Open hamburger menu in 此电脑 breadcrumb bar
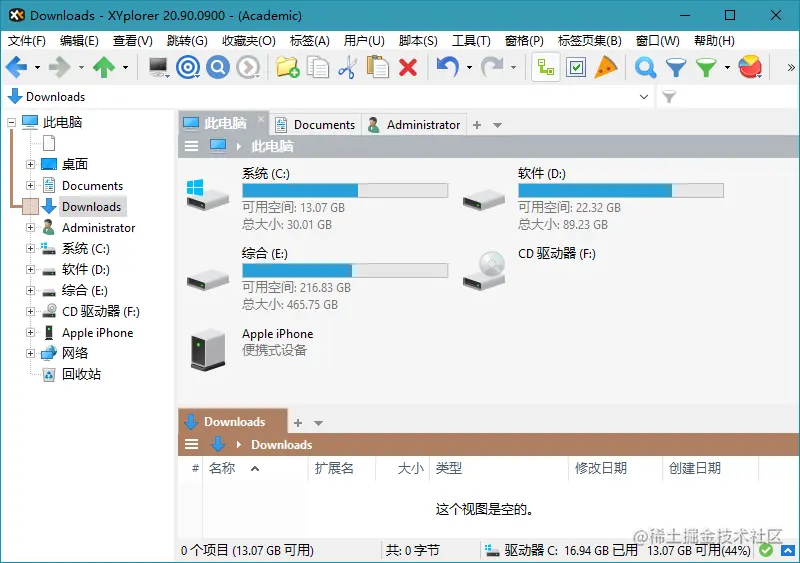This screenshot has height=563, width=800. tap(191, 146)
